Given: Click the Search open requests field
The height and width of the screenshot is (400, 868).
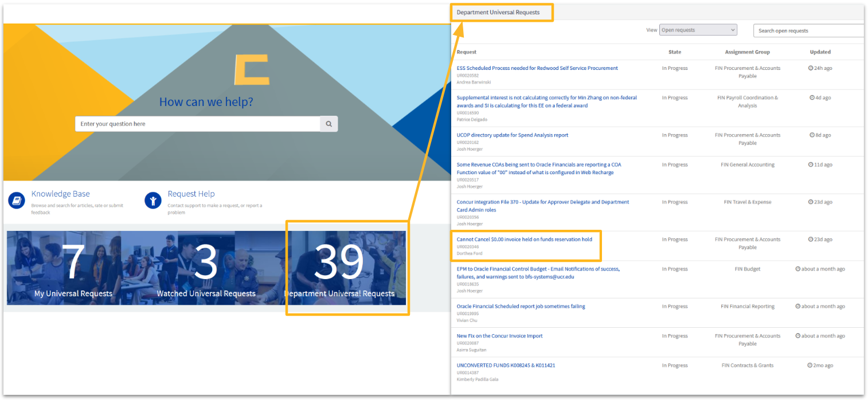Looking at the screenshot, I should tap(808, 30).
